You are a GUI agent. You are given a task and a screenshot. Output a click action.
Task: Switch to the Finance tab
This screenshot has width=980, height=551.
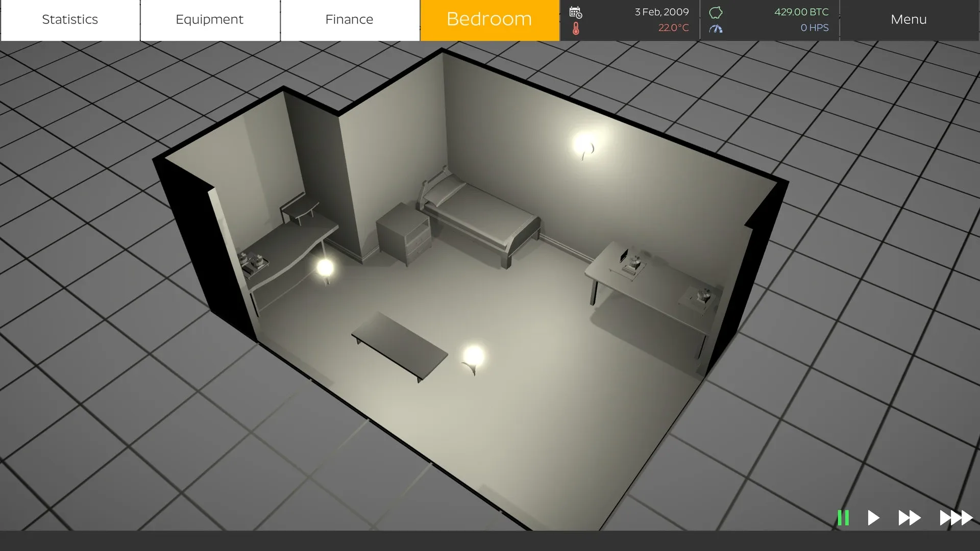click(x=350, y=20)
